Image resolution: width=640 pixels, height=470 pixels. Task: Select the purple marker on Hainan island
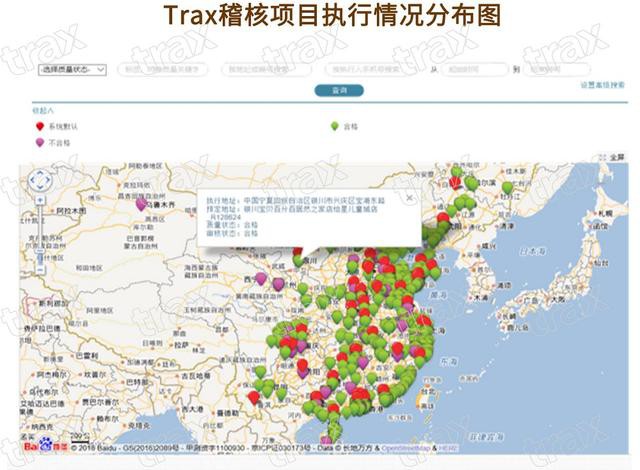(x=326, y=440)
